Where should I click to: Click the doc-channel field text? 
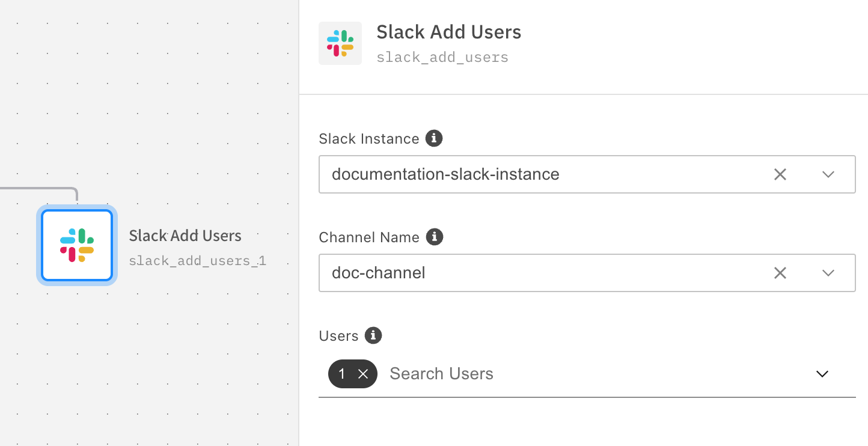point(379,273)
